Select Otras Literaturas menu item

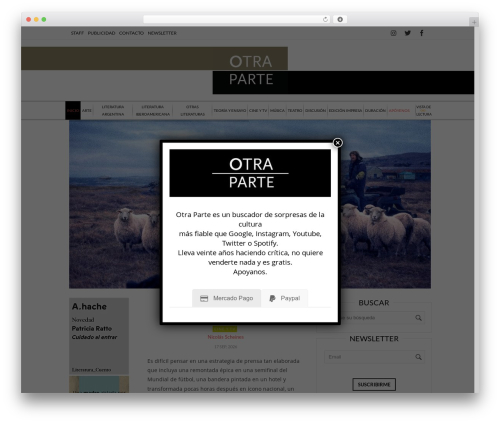[193, 110]
